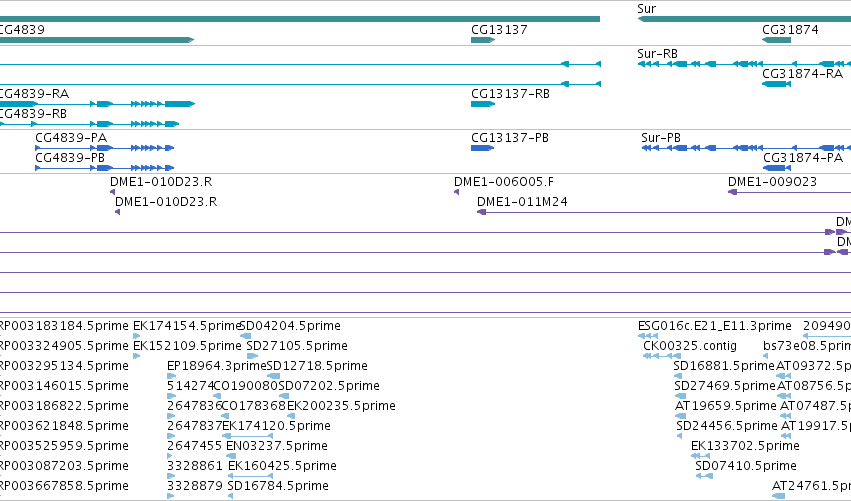Click EK174120.5prime EST feature line

[x=247, y=435]
